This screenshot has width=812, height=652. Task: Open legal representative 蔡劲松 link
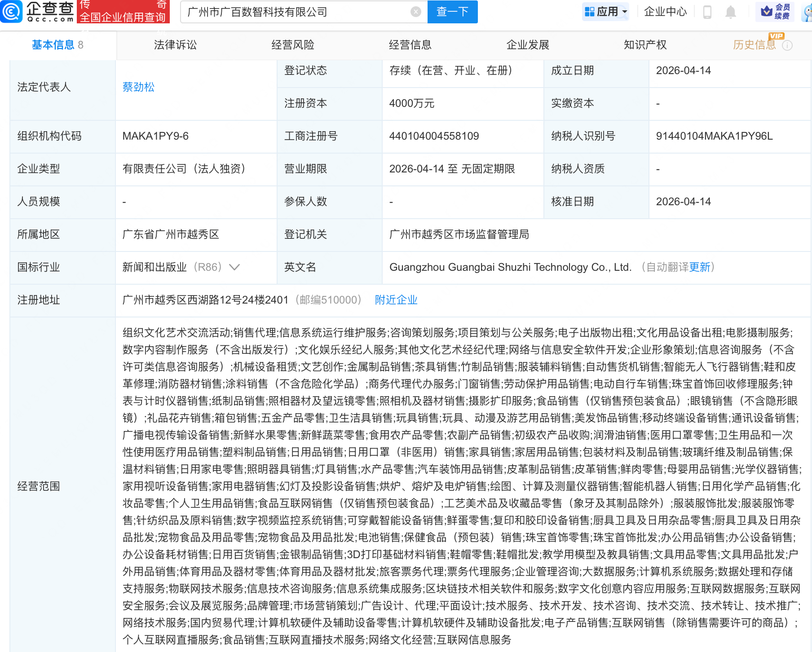click(138, 87)
